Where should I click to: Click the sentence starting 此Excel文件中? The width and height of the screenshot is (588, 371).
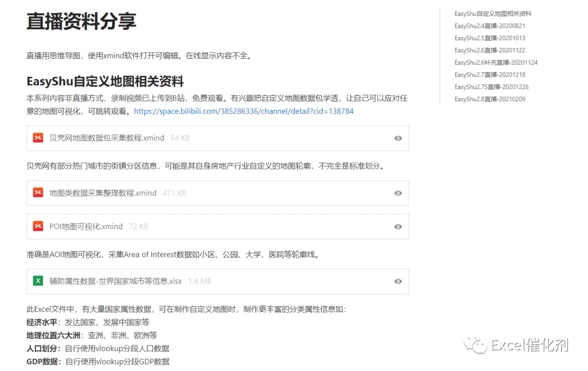click(186, 309)
